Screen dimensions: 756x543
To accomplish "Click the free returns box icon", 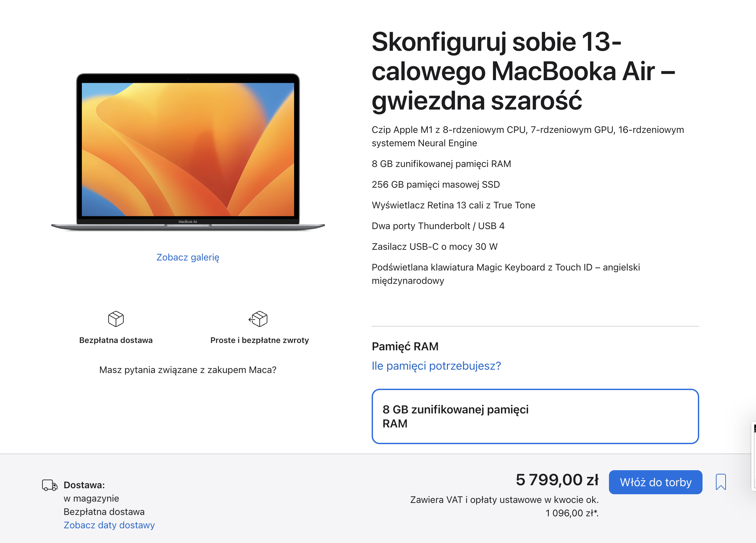I will pyautogui.click(x=258, y=319).
